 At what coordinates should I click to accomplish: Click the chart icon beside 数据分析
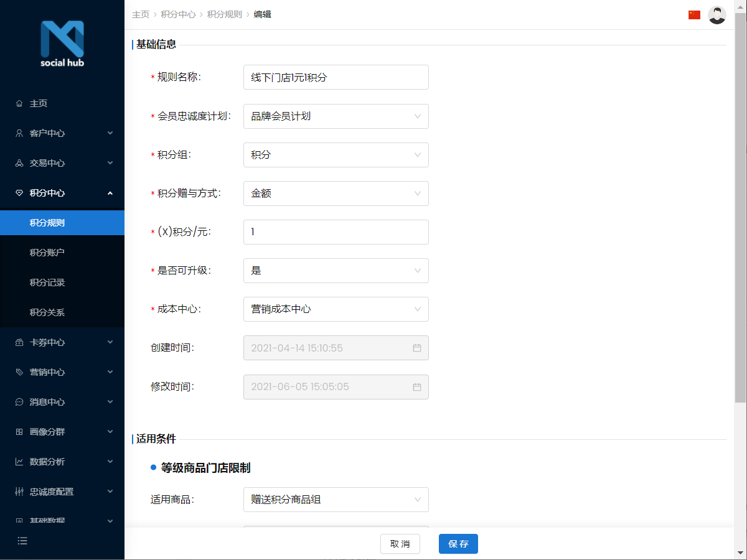(x=20, y=461)
